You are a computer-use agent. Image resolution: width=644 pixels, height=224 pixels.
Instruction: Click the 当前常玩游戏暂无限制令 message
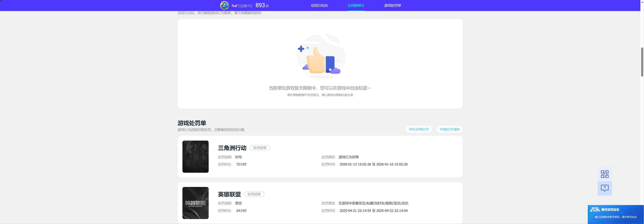tap(320, 88)
